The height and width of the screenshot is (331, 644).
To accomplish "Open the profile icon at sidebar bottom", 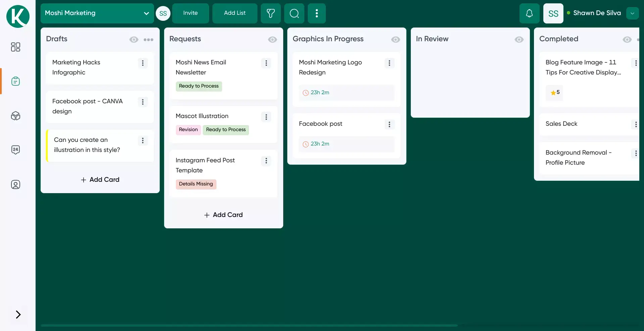I will (x=15, y=184).
